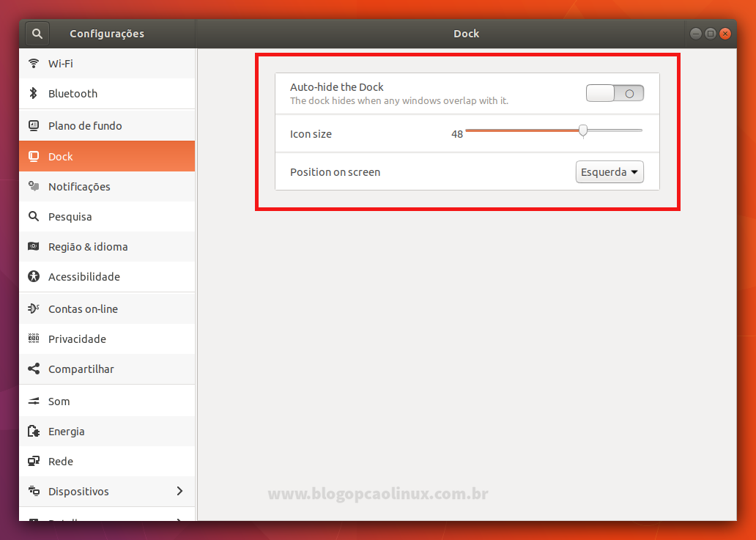Toggle Auto-hide the Dock switch
This screenshot has height=540, width=756.
(x=615, y=93)
